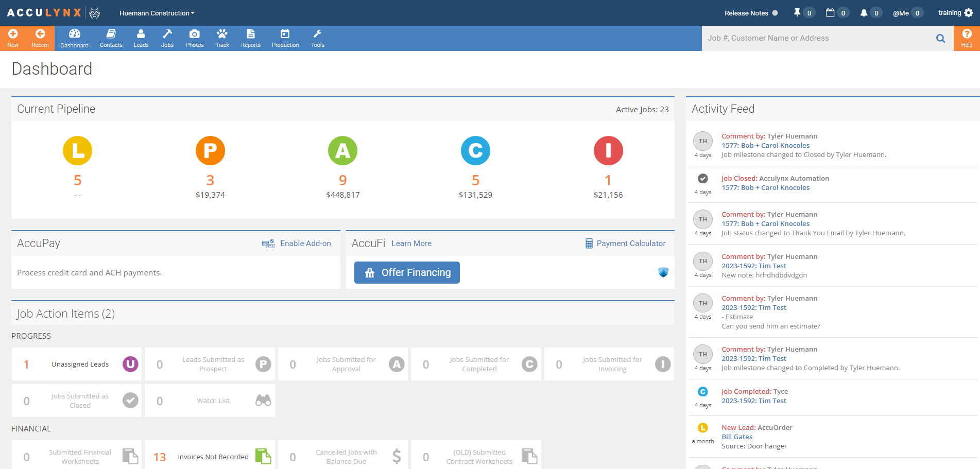Open the Jobs hammer icon

tap(167, 33)
